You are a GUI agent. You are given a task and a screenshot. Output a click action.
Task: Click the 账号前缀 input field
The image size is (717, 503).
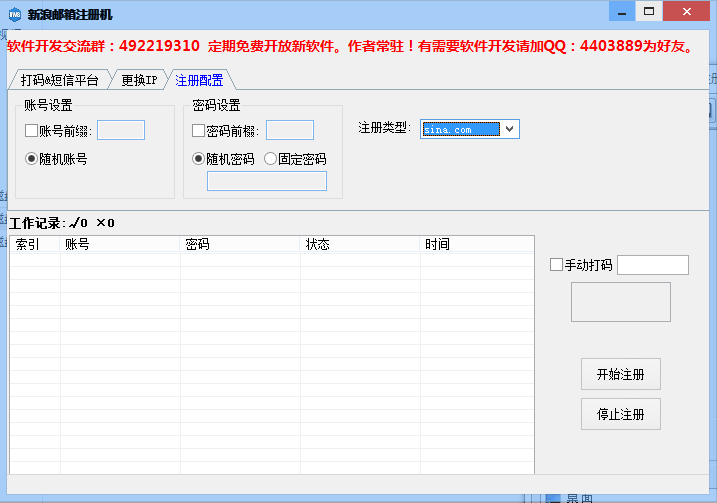(121, 130)
